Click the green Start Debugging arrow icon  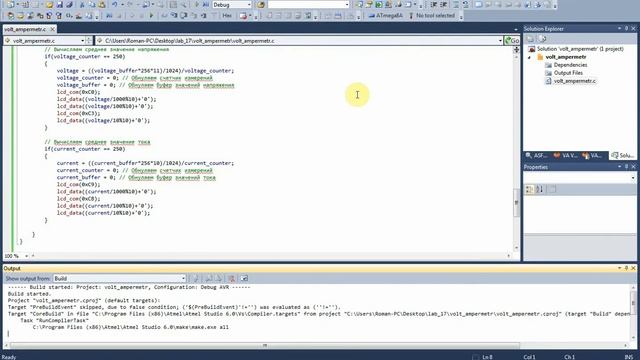(151, 16)
